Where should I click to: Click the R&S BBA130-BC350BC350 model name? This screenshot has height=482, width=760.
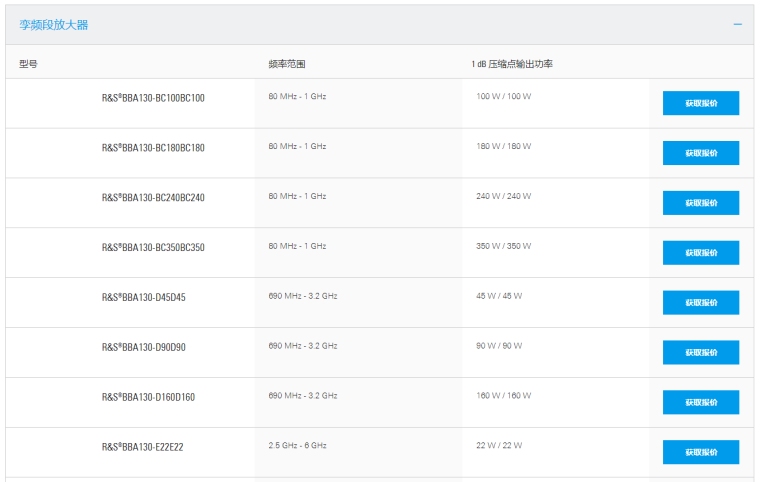tap(153, 247)
